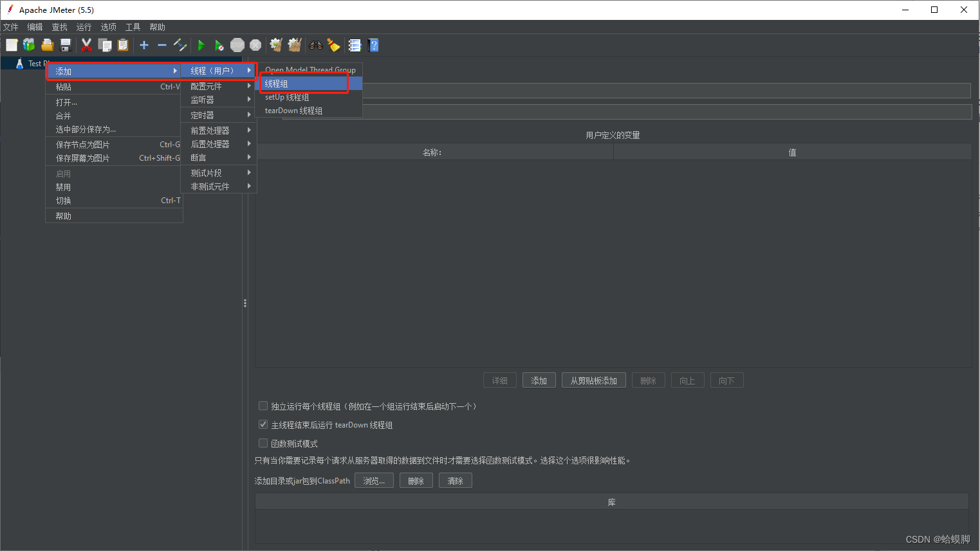
Task: Click the Reset search broom icon
Action: (x=333, y=45)
